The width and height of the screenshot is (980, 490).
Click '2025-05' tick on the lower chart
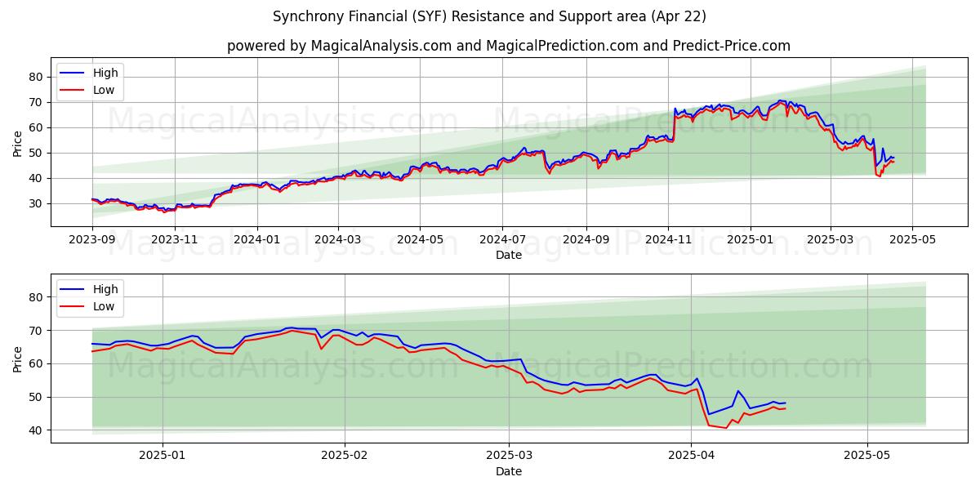click(866, 456)
